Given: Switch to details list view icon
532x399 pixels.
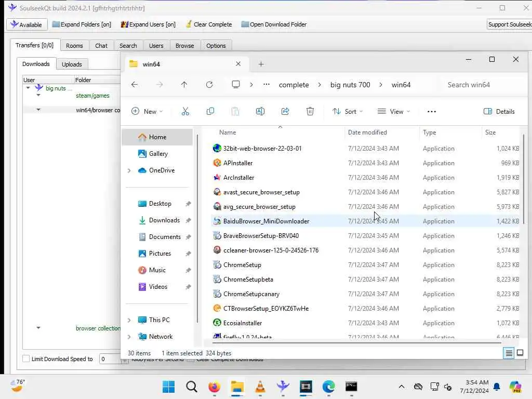Looking at the screenshot, I should click(509, 353).
